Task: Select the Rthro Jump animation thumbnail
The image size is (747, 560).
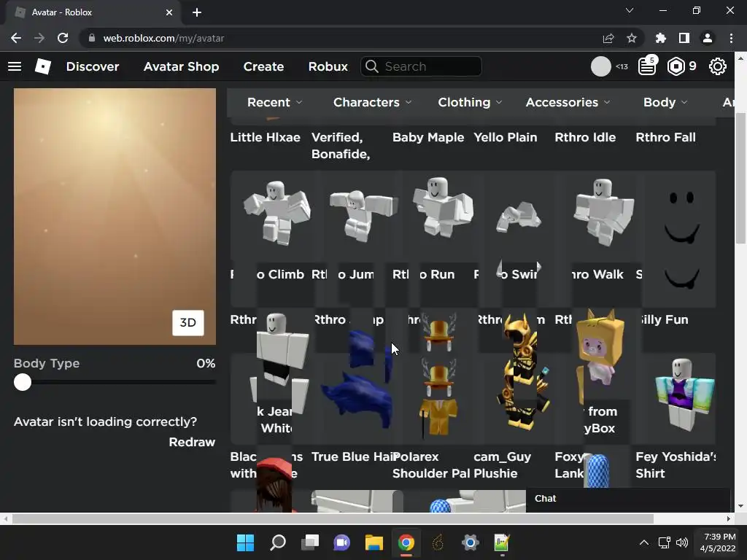Action: 363,215
